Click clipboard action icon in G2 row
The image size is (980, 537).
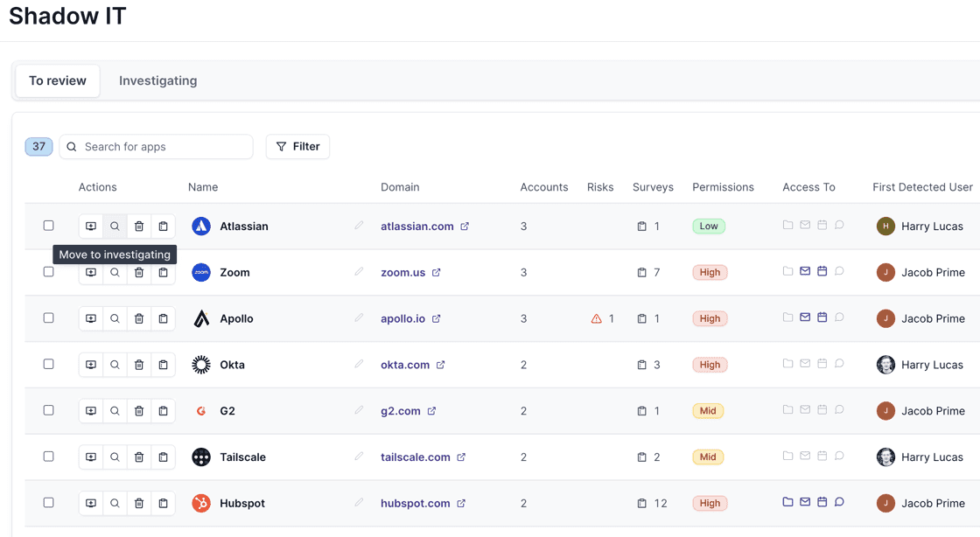pyautogui.click(x=163, y=411)
